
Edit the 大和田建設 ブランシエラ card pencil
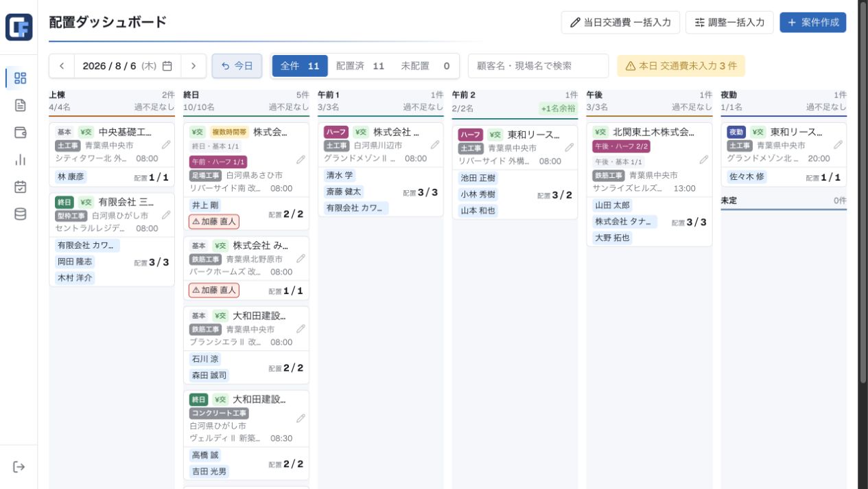[301, 328]
